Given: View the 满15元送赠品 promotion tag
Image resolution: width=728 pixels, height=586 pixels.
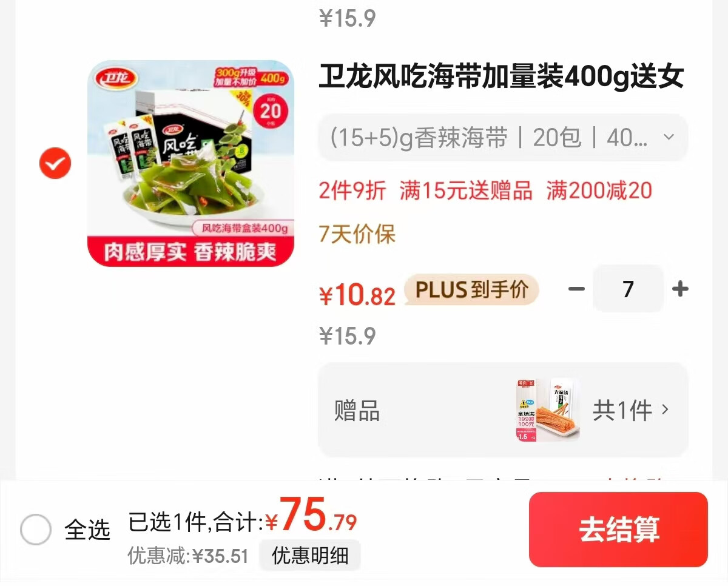Looking at the screenshot, I should point(466,191).
